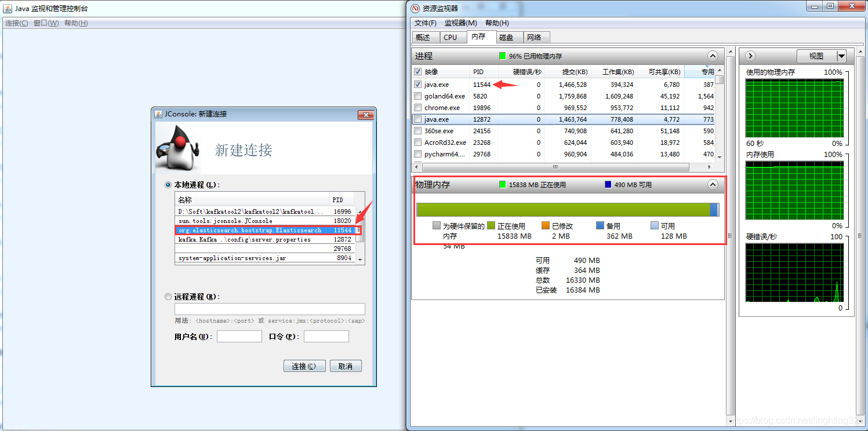This screenshot has height=431, width=868.
Task: Click the green used-memory indicator in the 进程 header
Action: [503, 56]
